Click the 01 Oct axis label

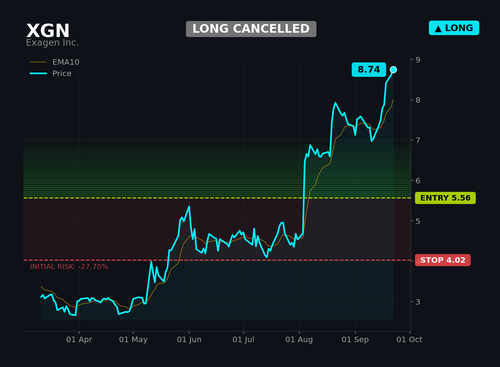(409, 340)
